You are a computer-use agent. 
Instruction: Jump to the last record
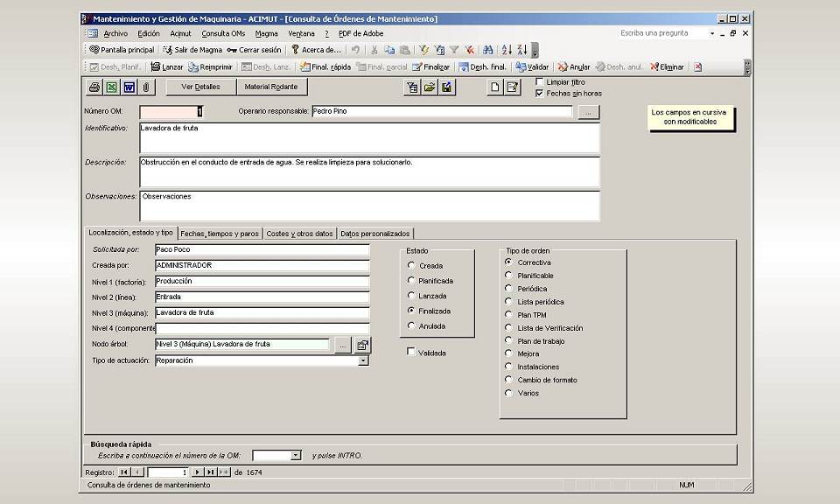(x=211, y=472)
